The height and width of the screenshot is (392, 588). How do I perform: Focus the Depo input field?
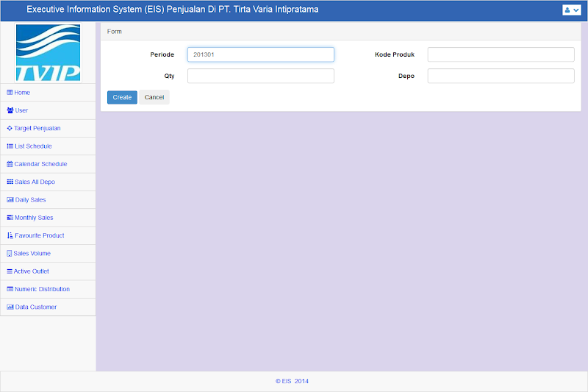coord(501,76)
